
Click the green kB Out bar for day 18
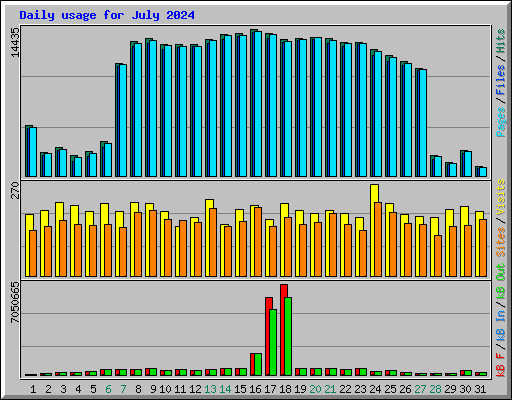288,337
